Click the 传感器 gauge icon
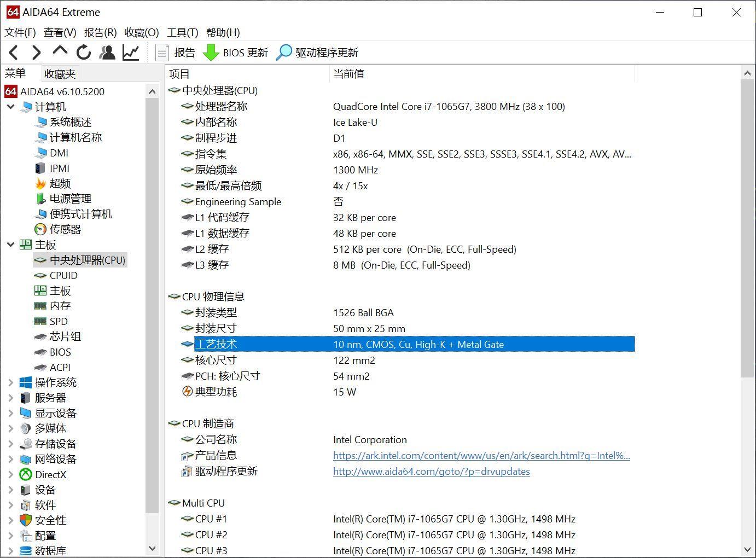Image resolution: width=756 pixels, height=558 pixels. pyautogui.click(x=40, y=229)
